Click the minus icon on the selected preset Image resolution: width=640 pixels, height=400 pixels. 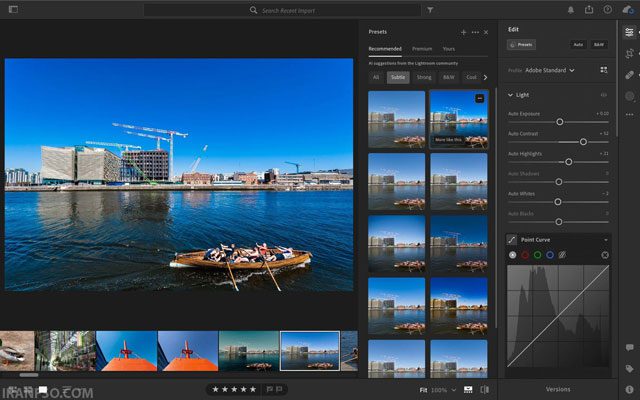pos(480,98)
